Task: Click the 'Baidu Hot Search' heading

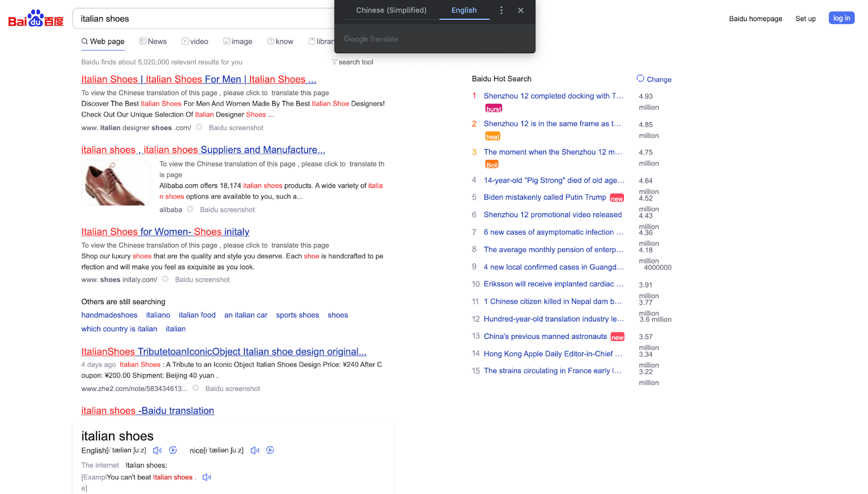Action: pyautogui.click(x=502, y=79)
